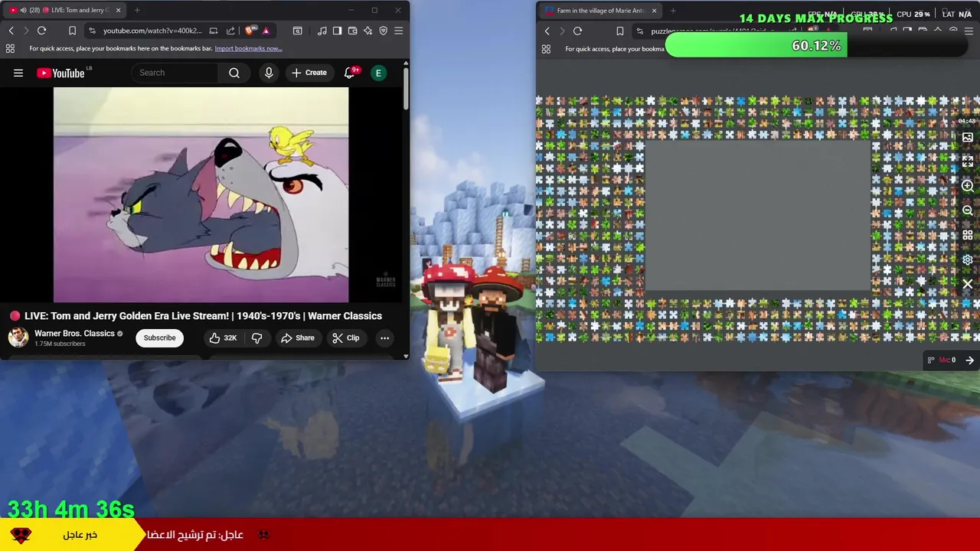This screenshot has width=980, height=551.
Task: Zoom out of the puzzle
Action: coord(968,210)
